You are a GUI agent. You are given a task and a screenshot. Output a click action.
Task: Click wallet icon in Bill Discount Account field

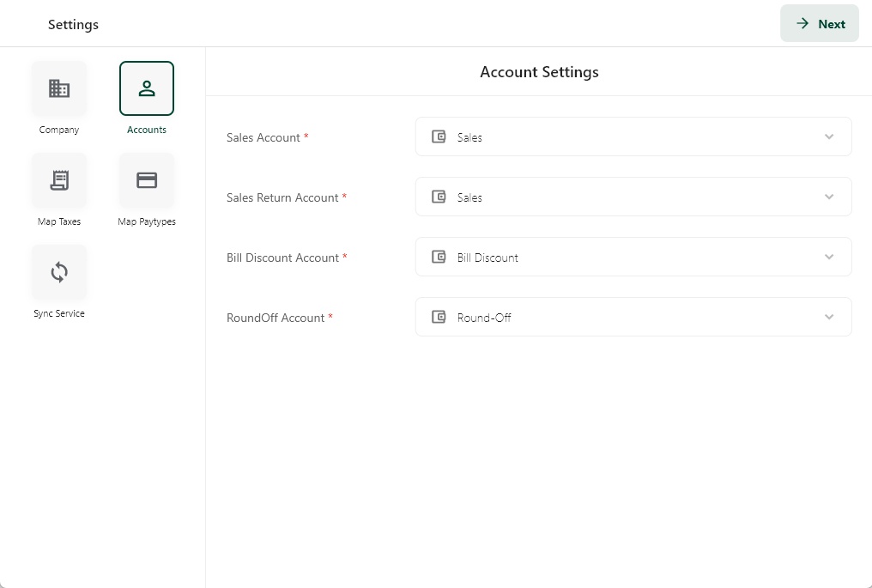(439, 257)
